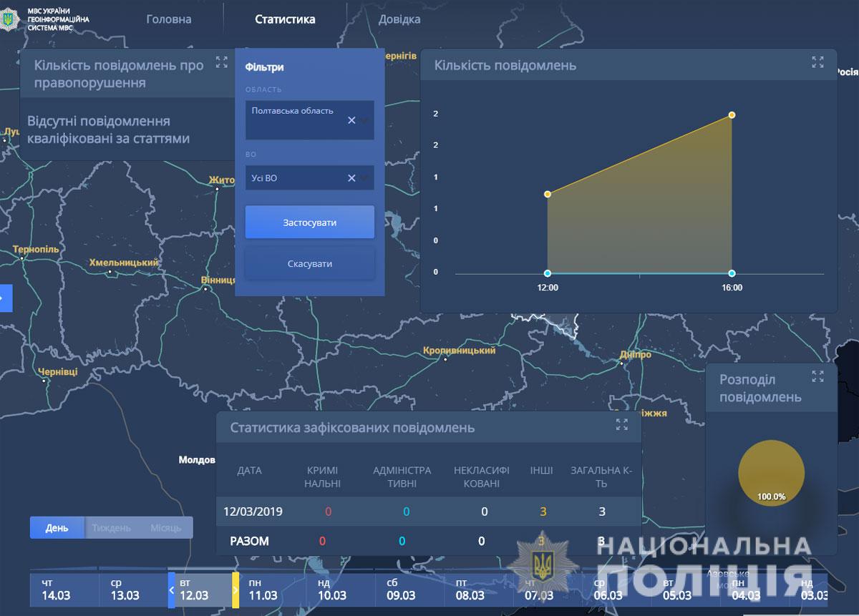Click the РАЗОМ row label
The height and width of the screenshot is (616, 859).
click(249, 541)
